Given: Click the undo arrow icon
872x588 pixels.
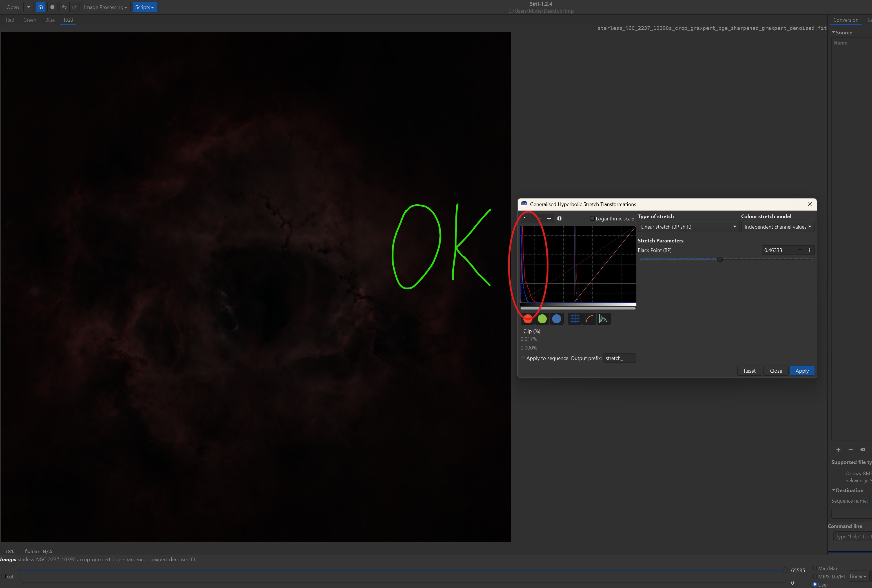Looking at the screenshot, I should coord(64,7).
